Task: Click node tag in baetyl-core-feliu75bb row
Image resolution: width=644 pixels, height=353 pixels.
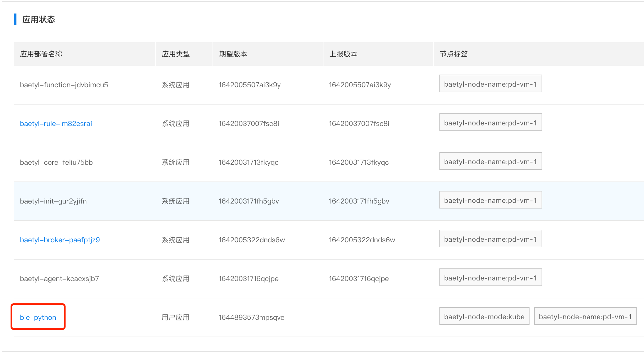Action: click(x=490, y=161)
